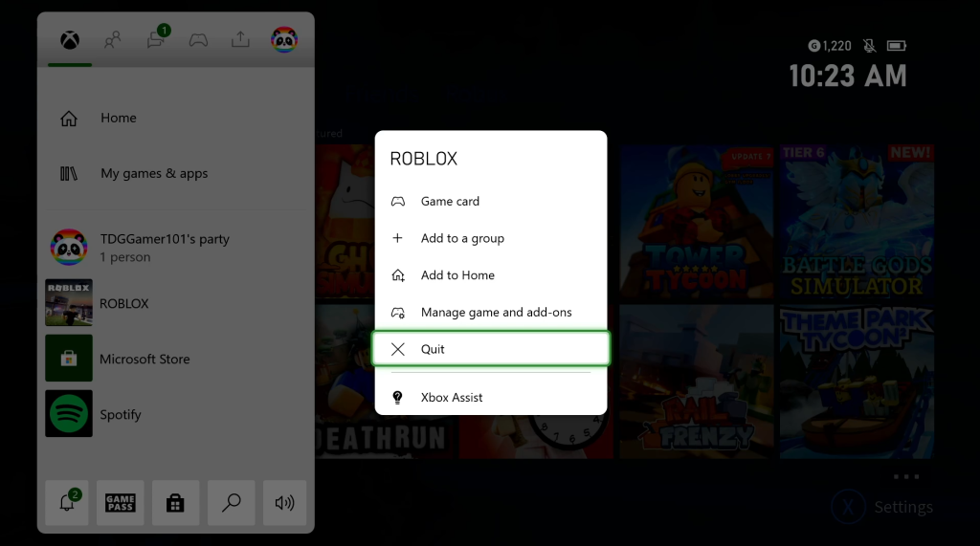Select ROBLOX in recent apps list

click(x=175, y=303)
